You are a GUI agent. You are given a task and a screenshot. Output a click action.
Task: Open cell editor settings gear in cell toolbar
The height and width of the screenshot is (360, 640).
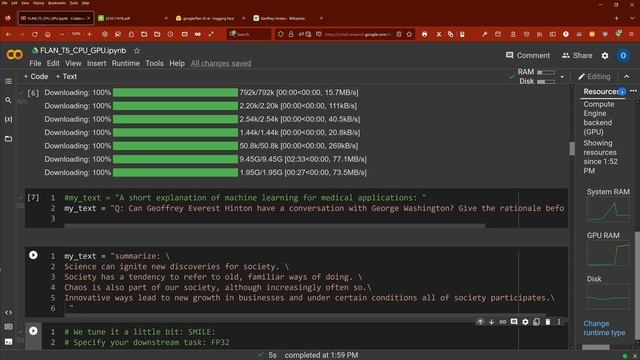[x=525, y=322]
